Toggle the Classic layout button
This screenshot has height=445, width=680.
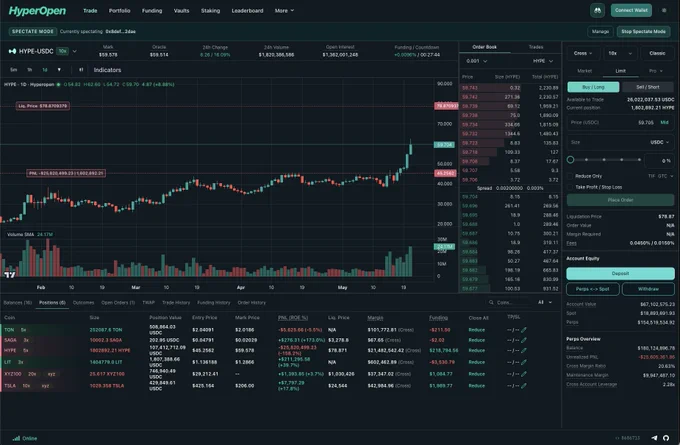point(657,53)
